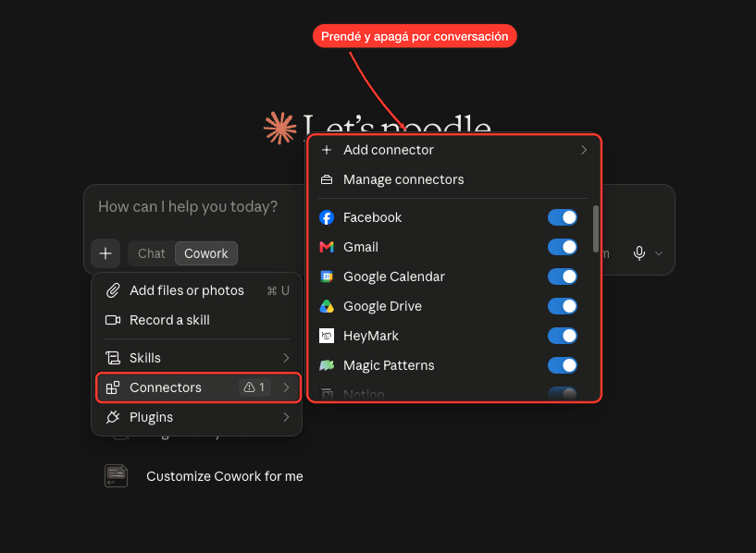This screenshot has width=756, height=553.
Task: Disable the Gmail connector switch
Action: tap(563, 247)
